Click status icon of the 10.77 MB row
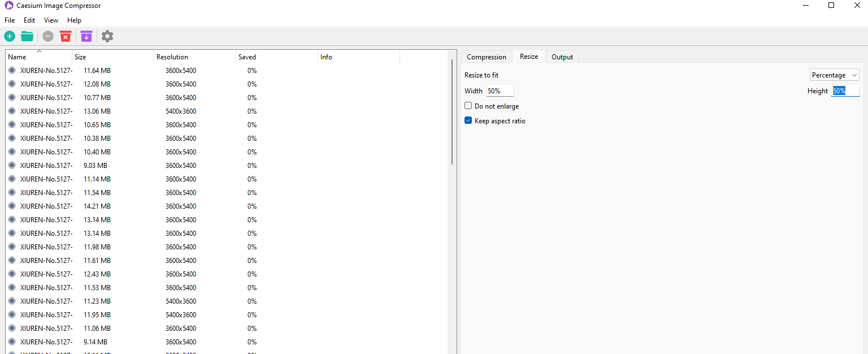Screen dimensions: 868x354 click(12, 98)
